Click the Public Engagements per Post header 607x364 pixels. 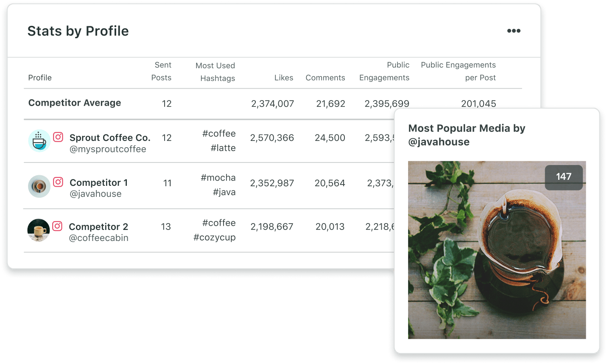(458, 71)
